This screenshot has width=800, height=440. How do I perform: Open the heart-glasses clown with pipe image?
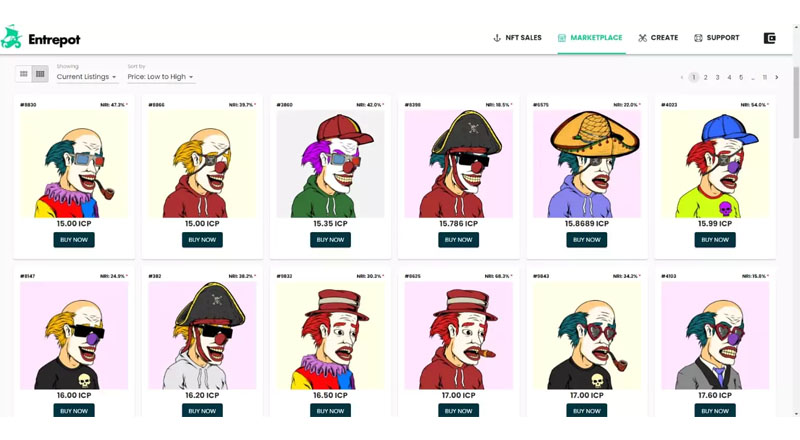point(587,335)
